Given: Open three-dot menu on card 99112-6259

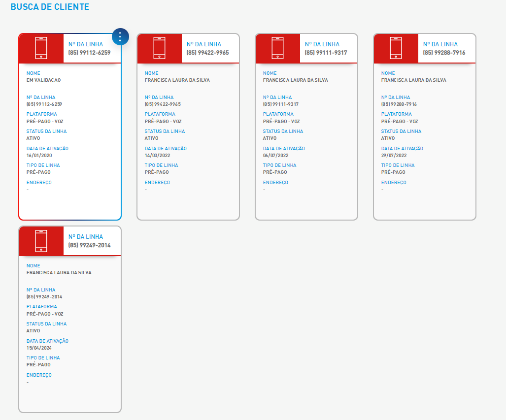Looking at the screenshot, I should point(120,37).
